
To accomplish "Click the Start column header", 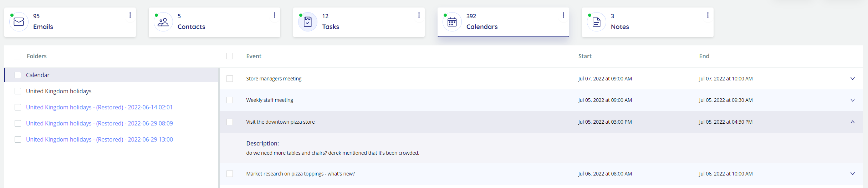I will coord(585,56).
